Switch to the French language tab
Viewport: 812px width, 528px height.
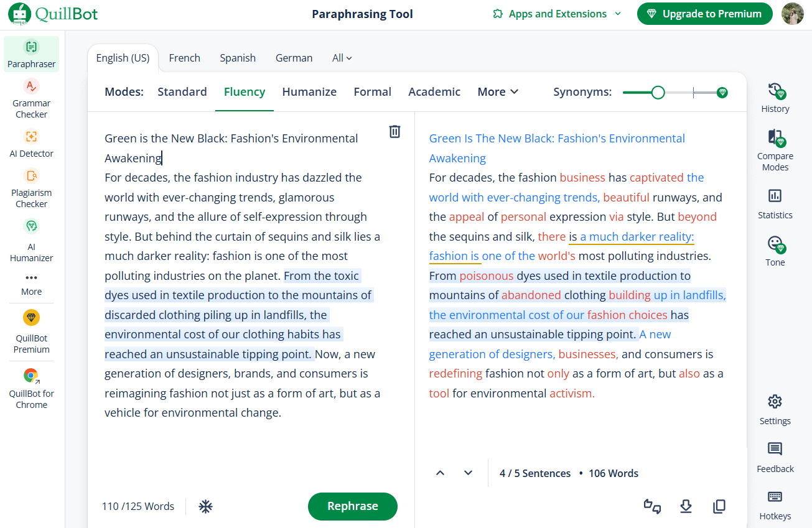185,58
